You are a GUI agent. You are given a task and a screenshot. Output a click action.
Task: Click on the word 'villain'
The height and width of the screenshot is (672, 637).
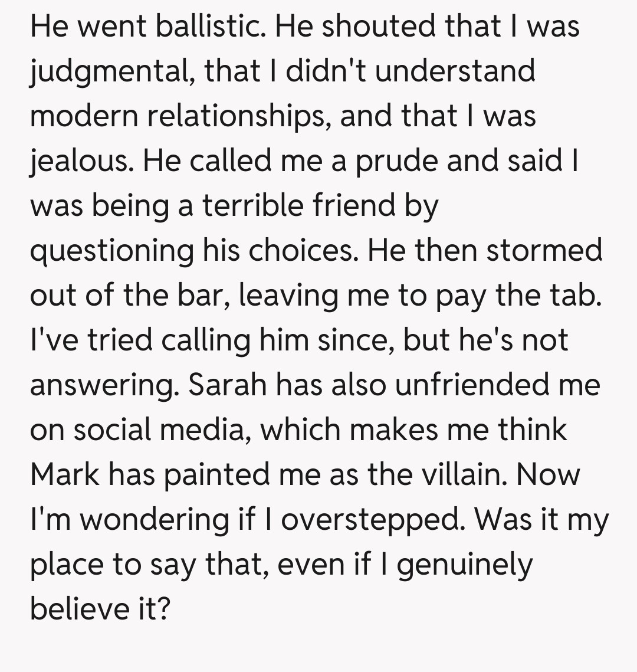[464, 474]
